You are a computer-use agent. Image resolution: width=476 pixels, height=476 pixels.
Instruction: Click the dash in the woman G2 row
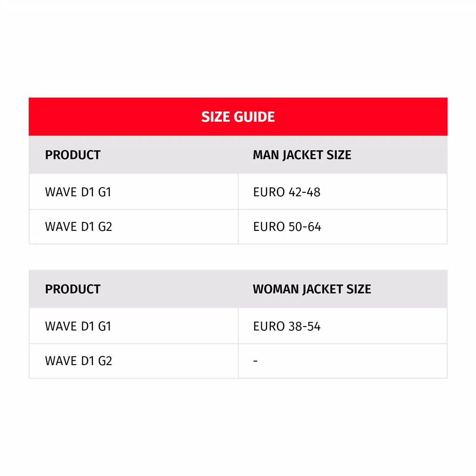coord(256,361)
